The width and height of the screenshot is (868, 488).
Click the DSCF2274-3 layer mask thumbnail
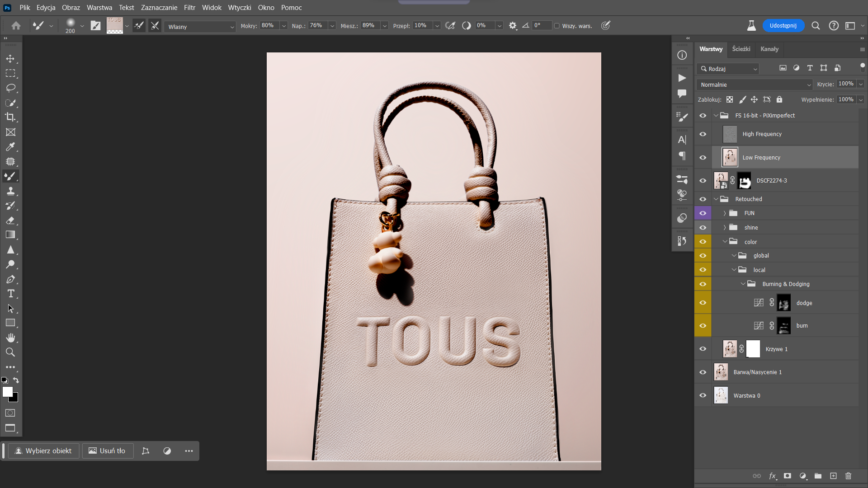pos(744,181)
